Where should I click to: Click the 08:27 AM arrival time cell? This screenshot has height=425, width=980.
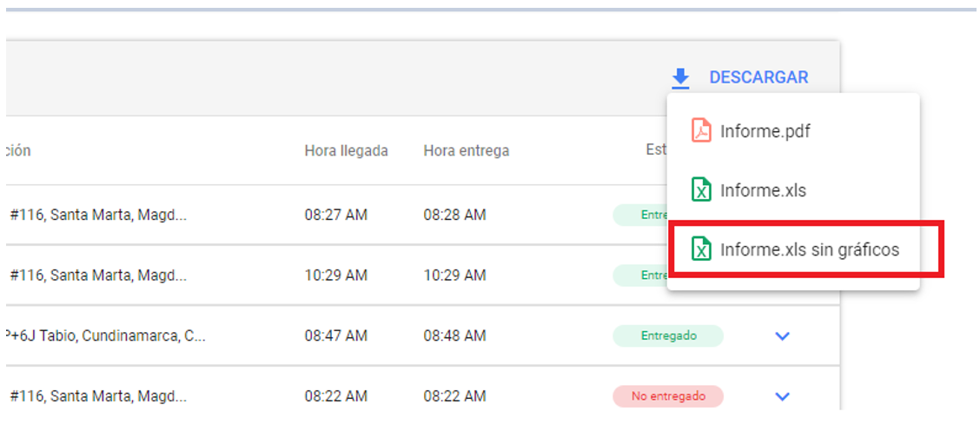335,215
